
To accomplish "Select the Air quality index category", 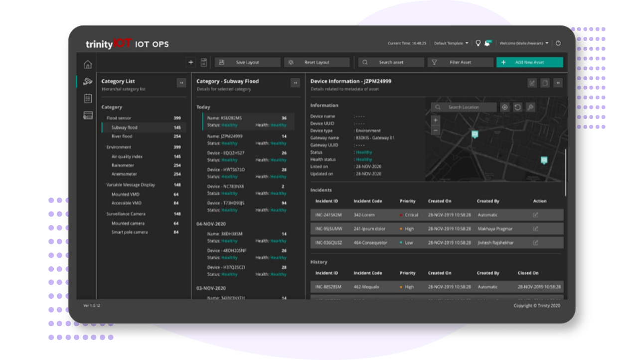I will (126, 155).
